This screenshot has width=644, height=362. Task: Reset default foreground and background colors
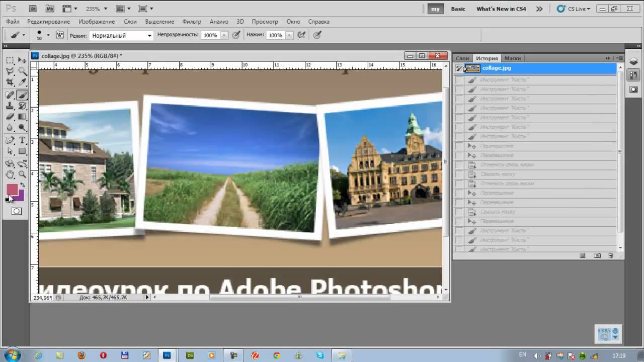[x=8, y=200]
